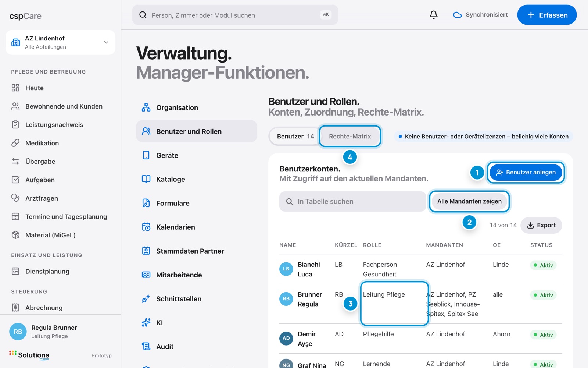Screen dimensions: 588x368
Task: Focus the global Person, Zimmer search field
Action: (235, 15)
